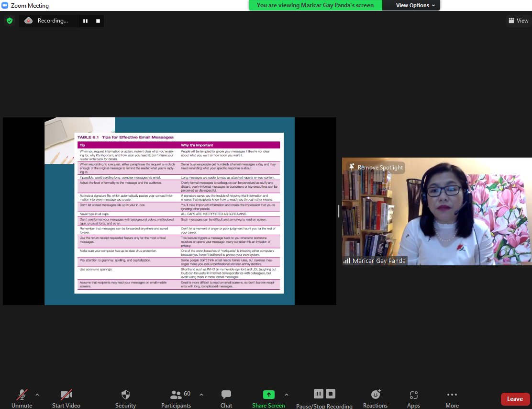Click the 'Recording...' status text
This screenshot has height=409, width=532.
click(53, 21)
